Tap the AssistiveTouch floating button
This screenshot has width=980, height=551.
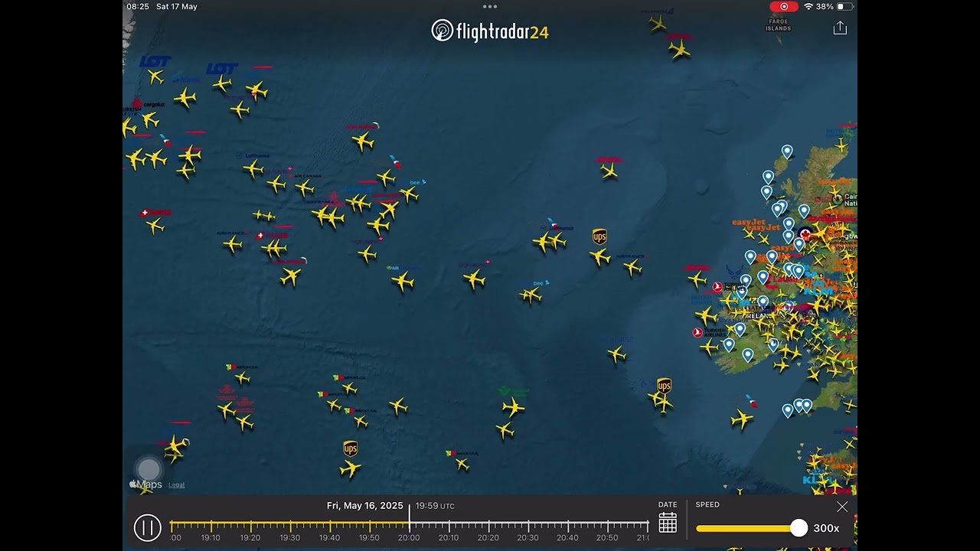149,469
